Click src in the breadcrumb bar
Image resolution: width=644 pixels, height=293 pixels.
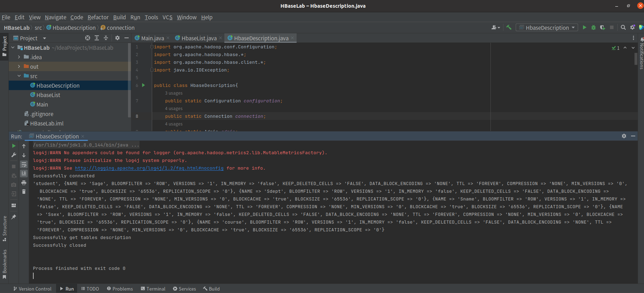coord(38,28)
